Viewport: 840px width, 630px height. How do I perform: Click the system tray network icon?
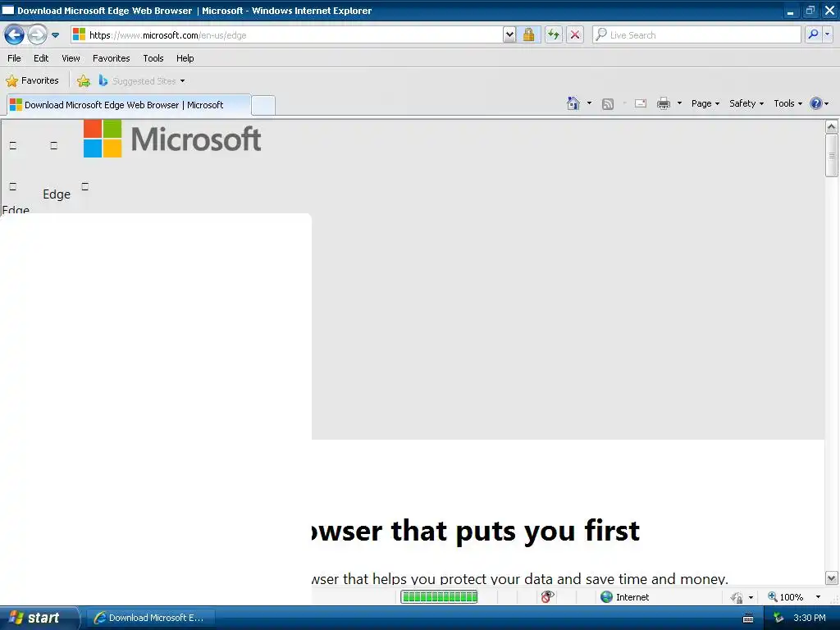point(778,618)
